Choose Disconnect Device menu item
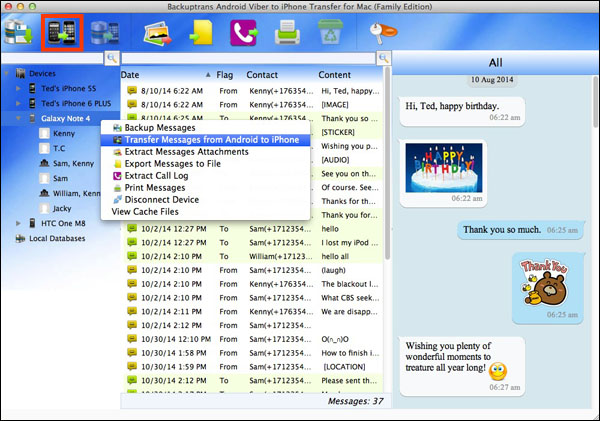 click(x=205, y=199)
